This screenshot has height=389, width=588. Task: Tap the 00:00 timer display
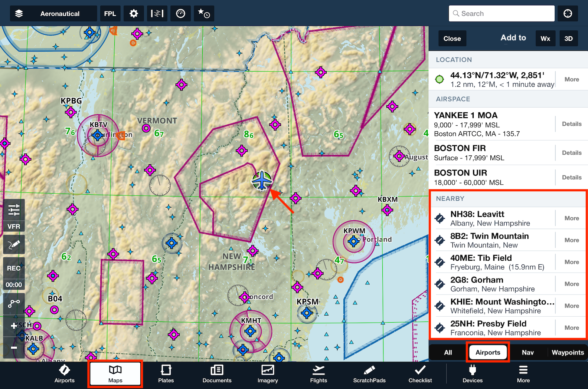tap(14, 285)
